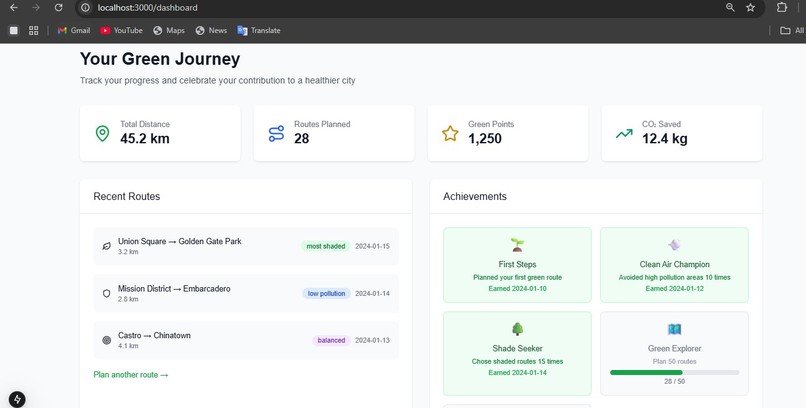Bookmark this page with the star icon
The height and width of the screenshot is (408, 806).
click(750, 8)
